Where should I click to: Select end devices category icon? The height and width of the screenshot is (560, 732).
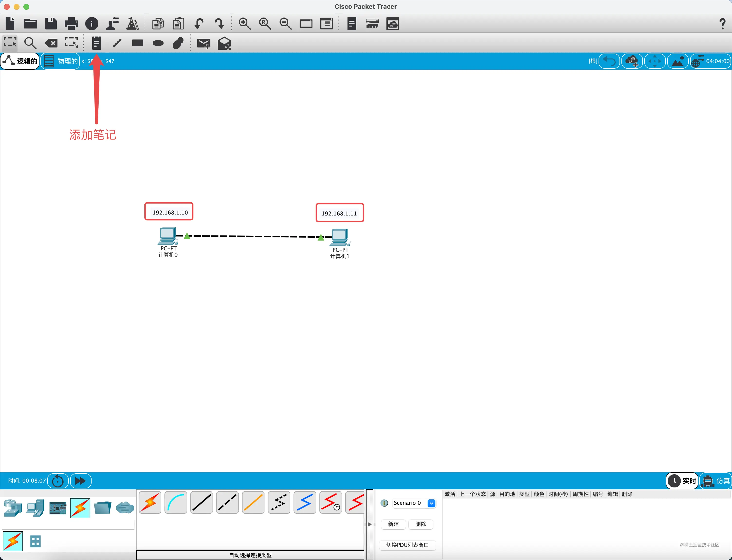pyautogui.click(x=35, y=508)
